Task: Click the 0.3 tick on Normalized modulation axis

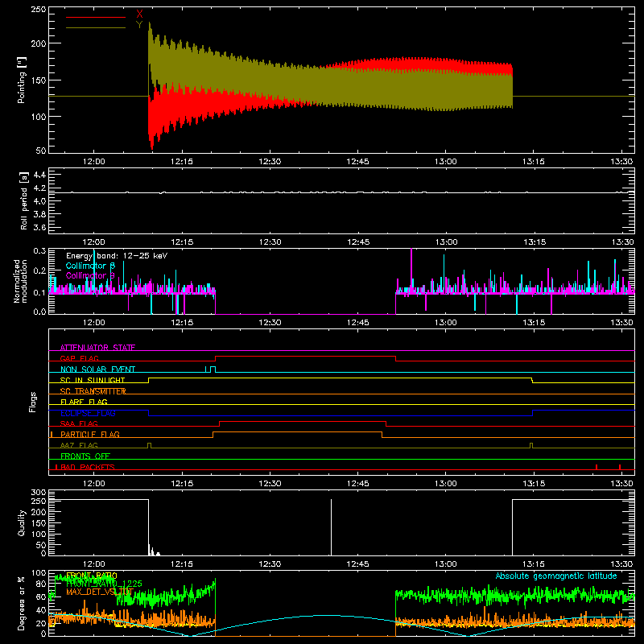Action: point(39,250)
